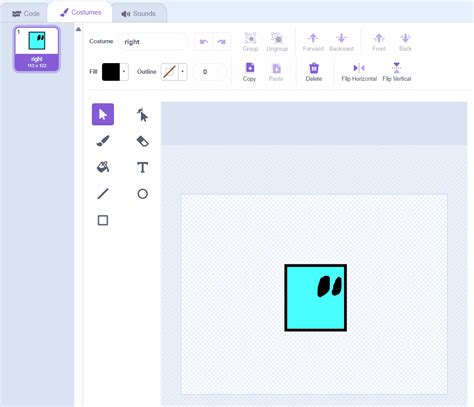Image resolution: width=474 pixels, height=407 pixels.
Task: Edit the outline width field
Action: (209, 72)
